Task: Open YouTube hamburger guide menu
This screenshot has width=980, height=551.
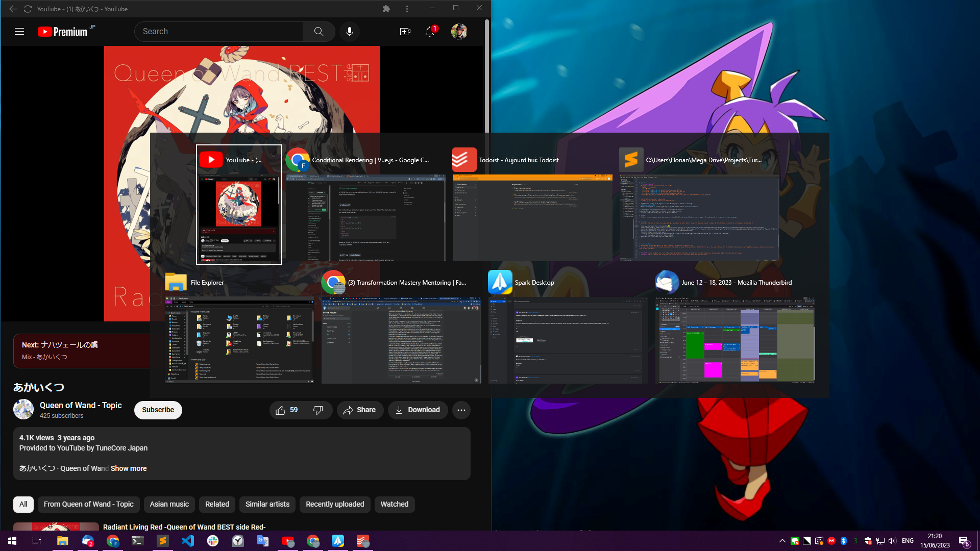Action: point(19,32)
